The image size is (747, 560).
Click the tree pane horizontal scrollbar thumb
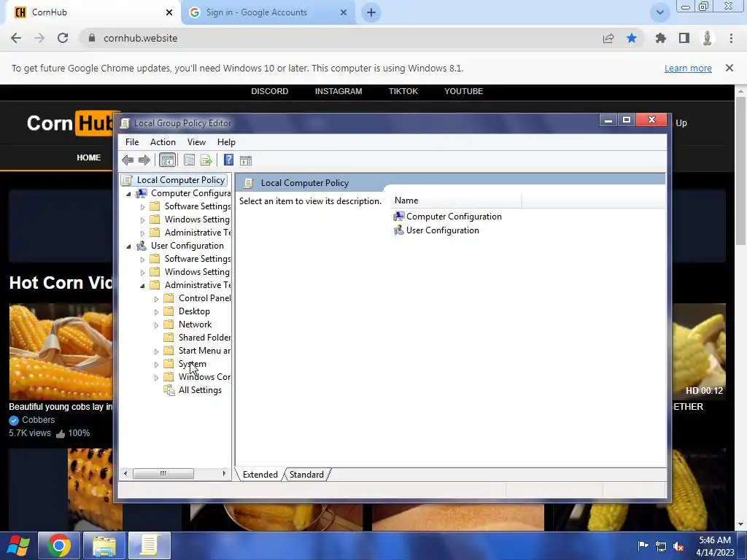(163, 473)
